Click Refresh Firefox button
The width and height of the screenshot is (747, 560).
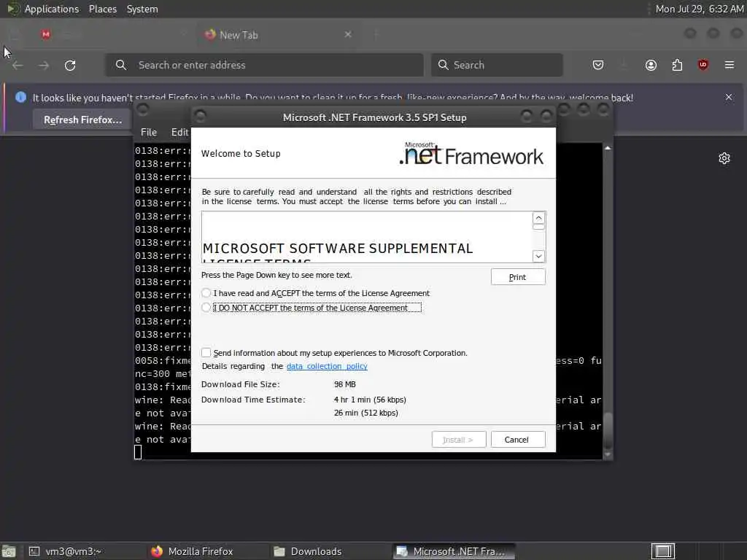(x=83, y=120)
